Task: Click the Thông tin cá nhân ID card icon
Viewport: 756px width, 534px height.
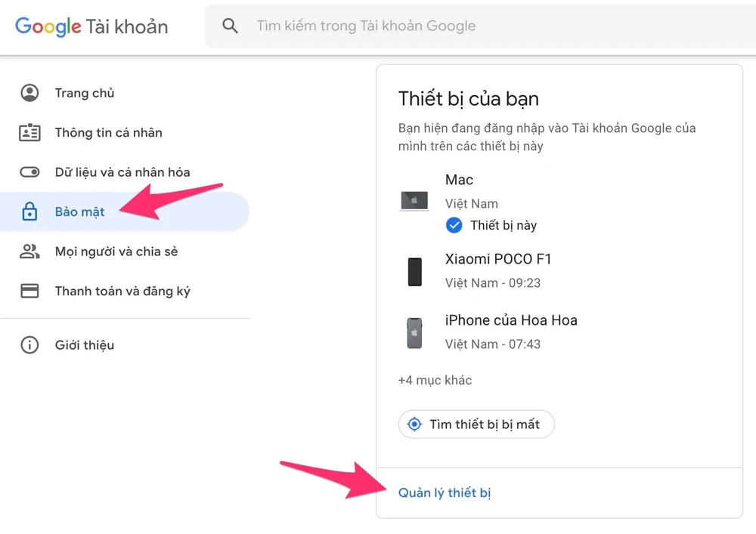Action: pos(29,132)
